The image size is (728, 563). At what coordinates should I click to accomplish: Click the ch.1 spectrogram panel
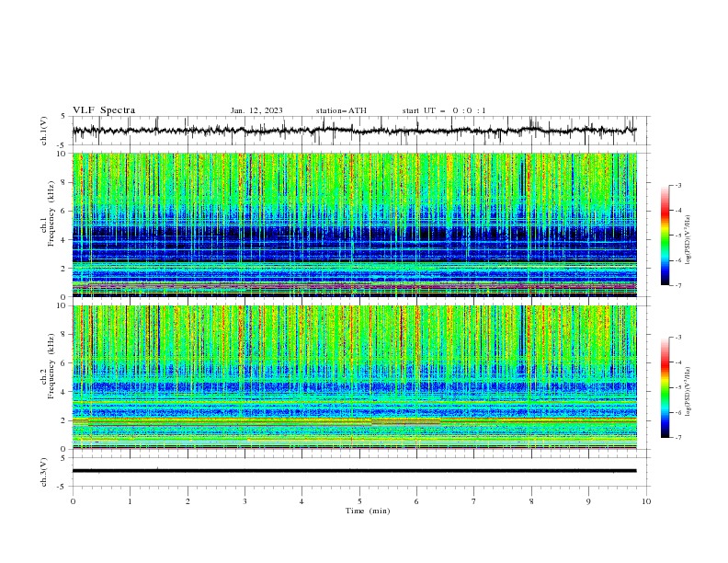(354, 224)
